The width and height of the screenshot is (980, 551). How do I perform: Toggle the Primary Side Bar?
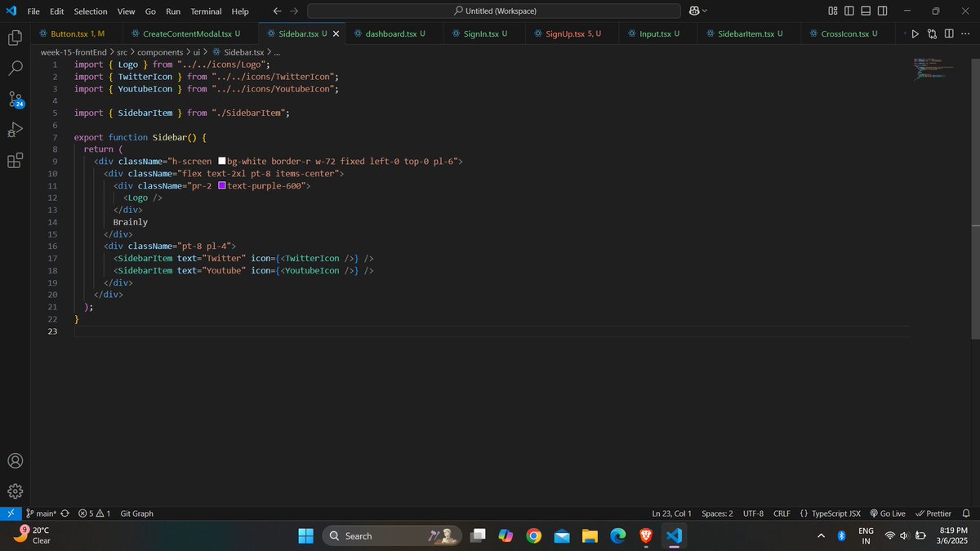(849, 11)
